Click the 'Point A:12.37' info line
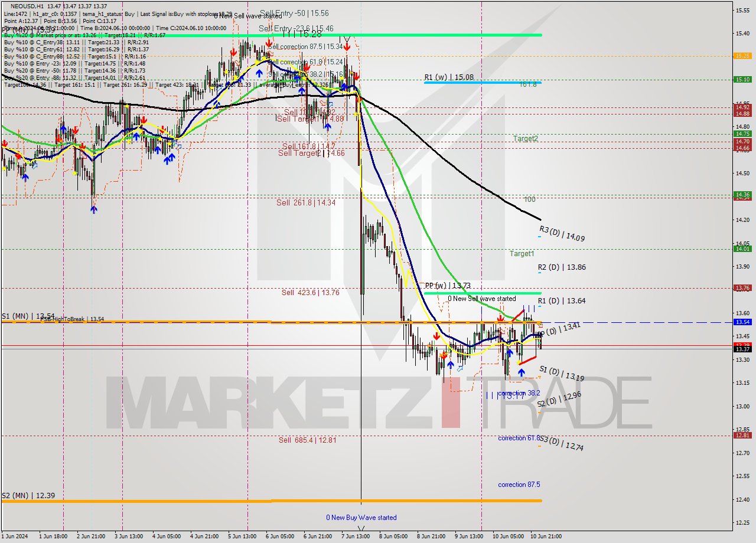The image size is (756, 543). (59, 21)
